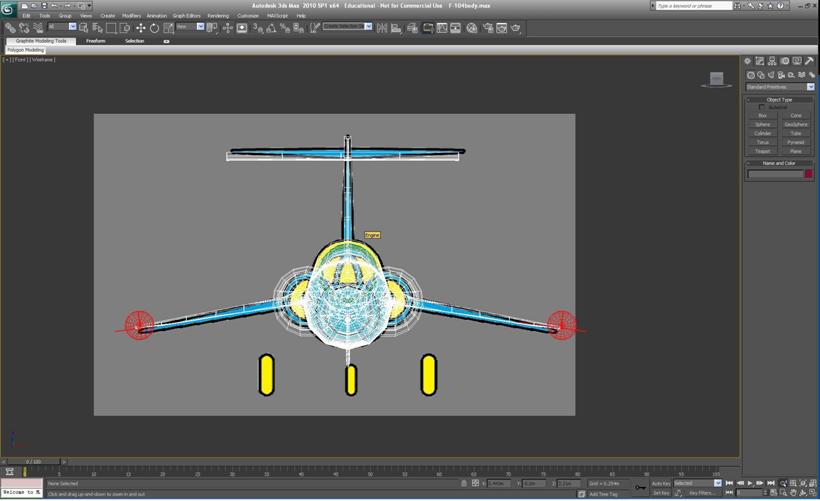Open reference coordinate system dropdown
Image resolution: width=820 pixels, height=501 pixels.
point(190,27)
